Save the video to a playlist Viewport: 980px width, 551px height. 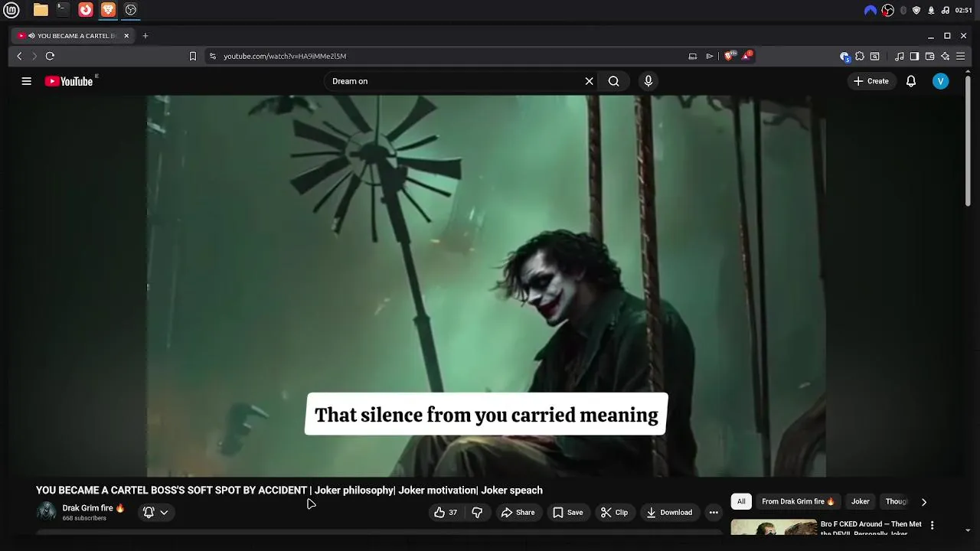coord(568,513)
